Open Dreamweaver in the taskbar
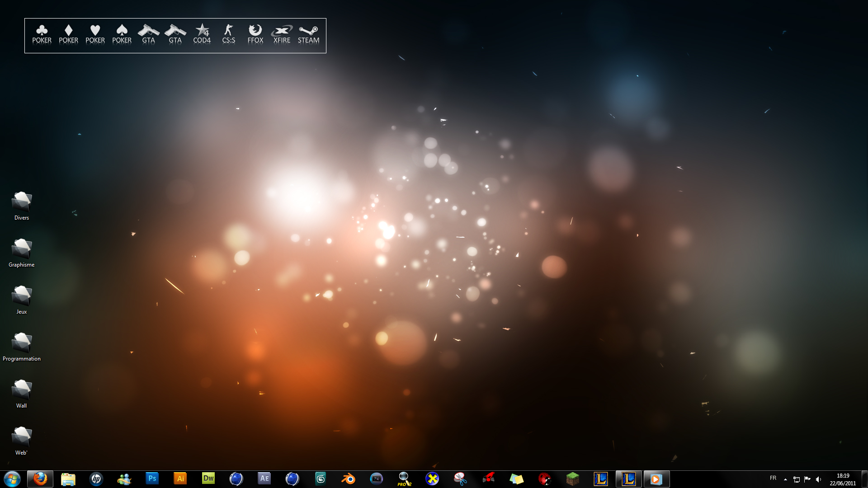868x488 pixels. tap(208, 479)
